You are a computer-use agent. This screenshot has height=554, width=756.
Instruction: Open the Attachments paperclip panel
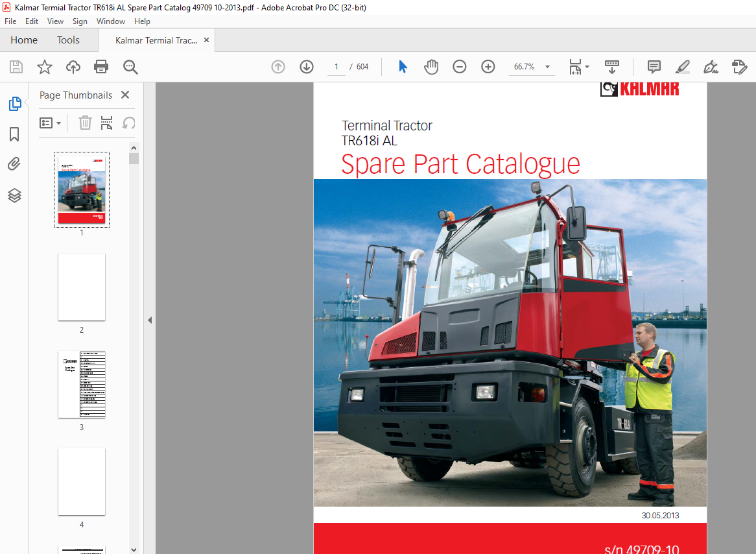tap(14, 164)
